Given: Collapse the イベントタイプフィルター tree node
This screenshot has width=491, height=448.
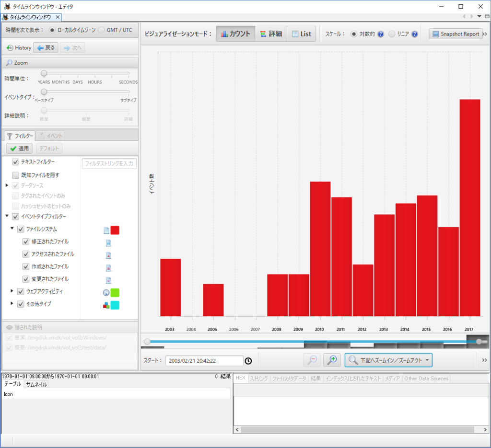Looking at the screenshot, I should (7, 216).
